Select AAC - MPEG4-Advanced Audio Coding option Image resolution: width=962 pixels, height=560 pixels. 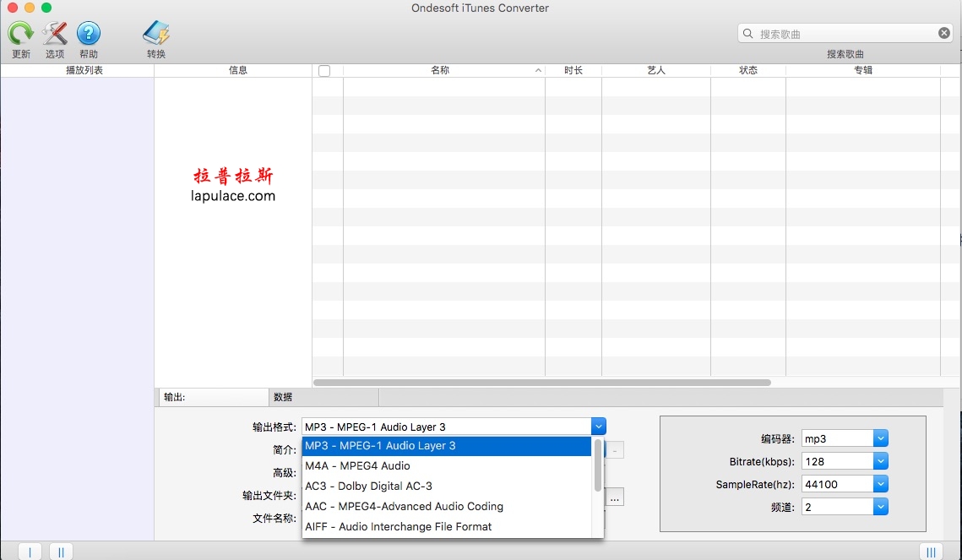(x=447, y=506)
